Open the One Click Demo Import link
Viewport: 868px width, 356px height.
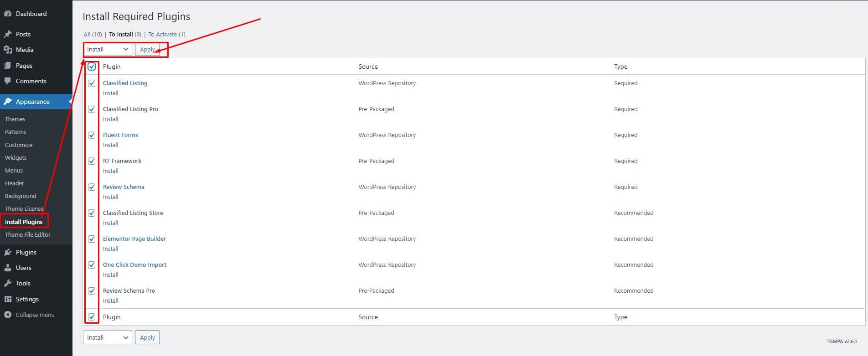pos(135,264)
